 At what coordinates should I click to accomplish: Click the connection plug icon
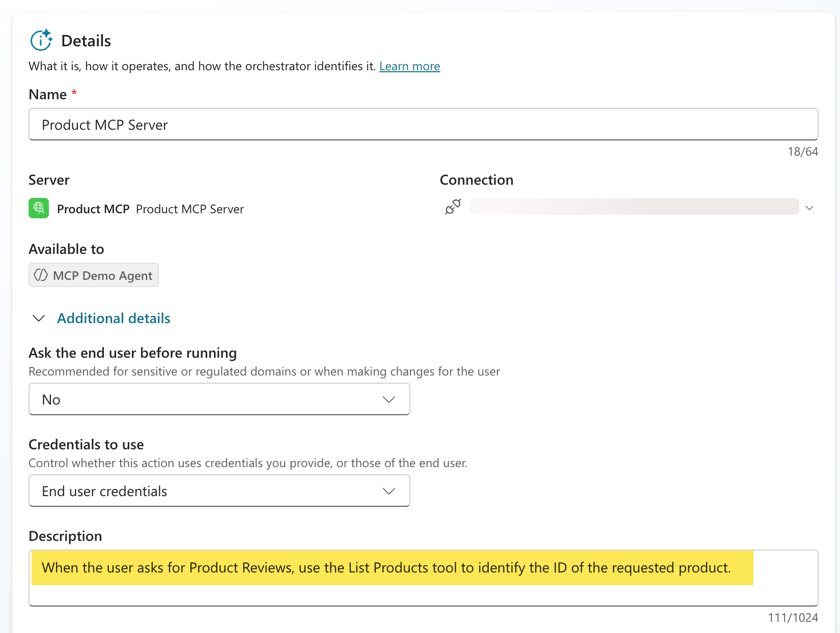[x=453, y=207]
